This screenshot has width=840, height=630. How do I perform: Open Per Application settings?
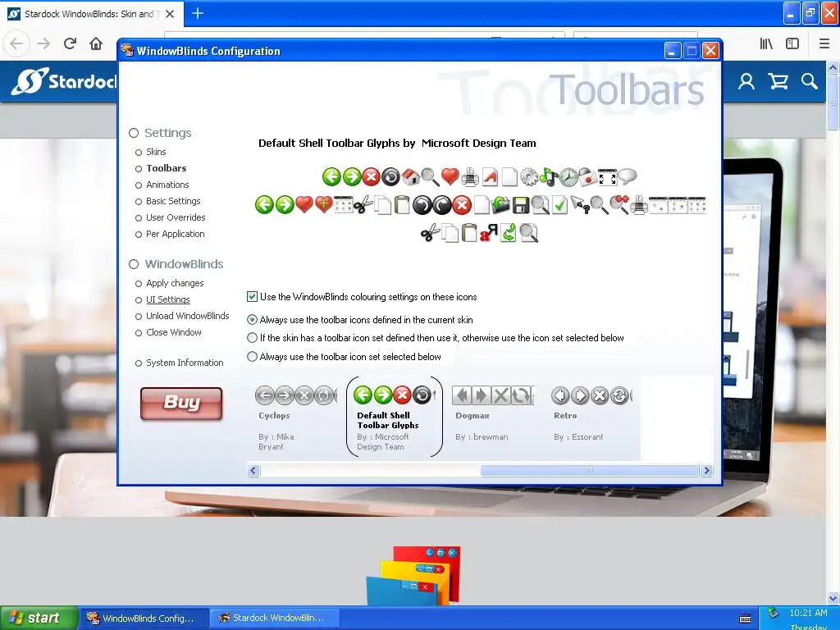pyautogui.click(x=176, y=234)
